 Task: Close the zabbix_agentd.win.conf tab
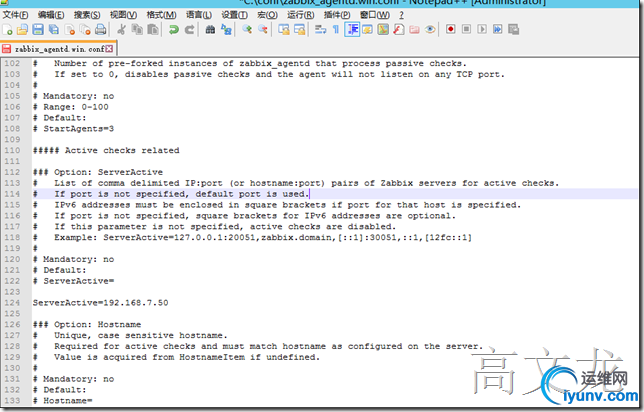pyautogui.click(x=109, y=48)
